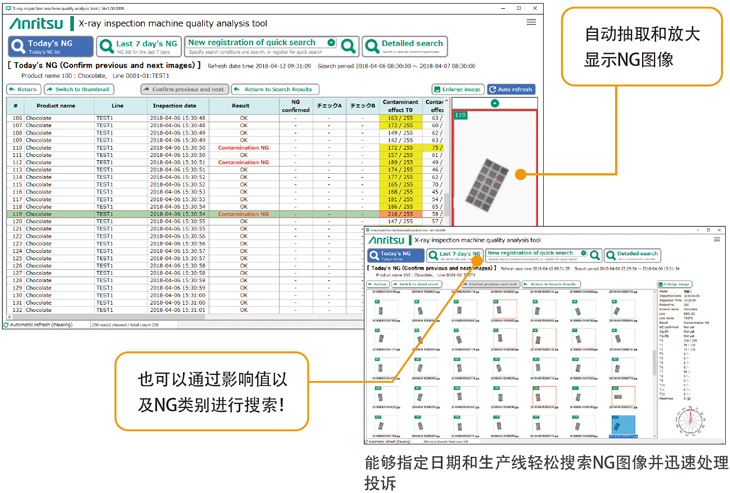The image size is (730, 493).
Task: Click quick search magnifier in the thumbnail window
Action: [594, 255]
